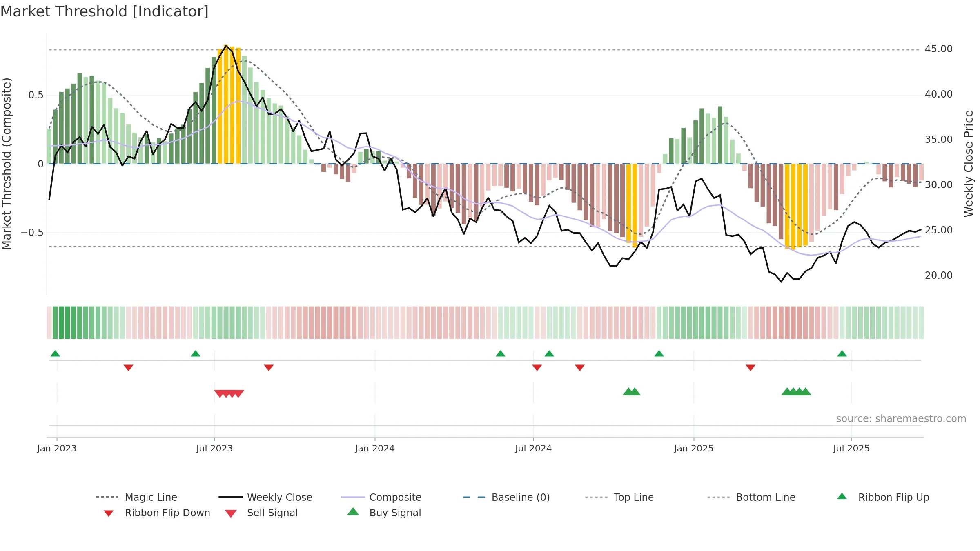Toggle the Ribbon Flip Up legend entry
Viewport: 980px width, 551px height.
pyautogui.click(x=883, y=497)
